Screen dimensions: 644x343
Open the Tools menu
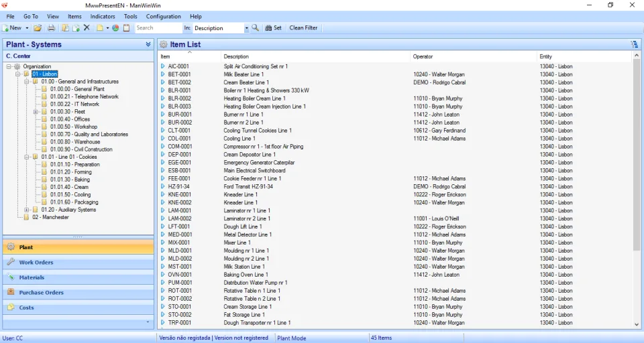(x=131, y=16)
